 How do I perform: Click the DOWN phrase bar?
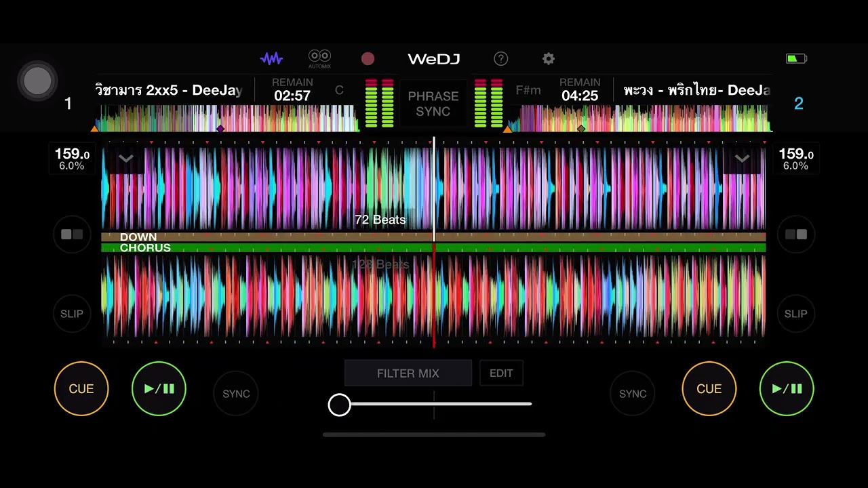point(433,237)
